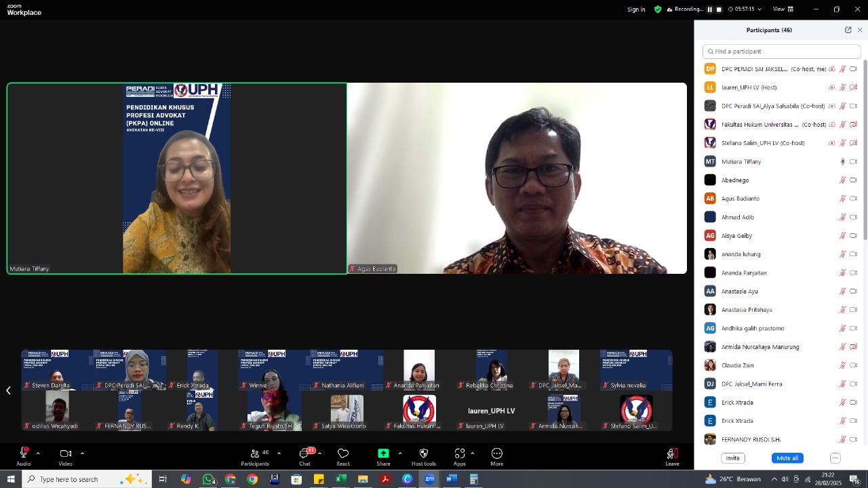Leave the meeting
The height and width of the screenshot is (488, 868).
tap(672, 457)
